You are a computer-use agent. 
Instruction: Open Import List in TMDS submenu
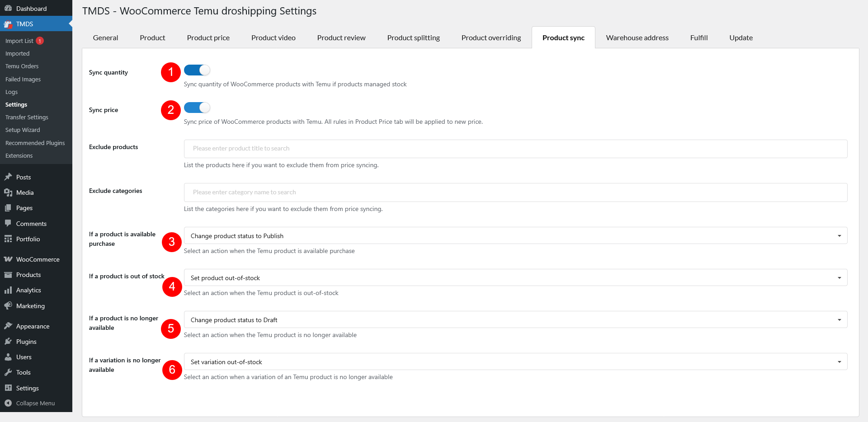pos(19,41)
